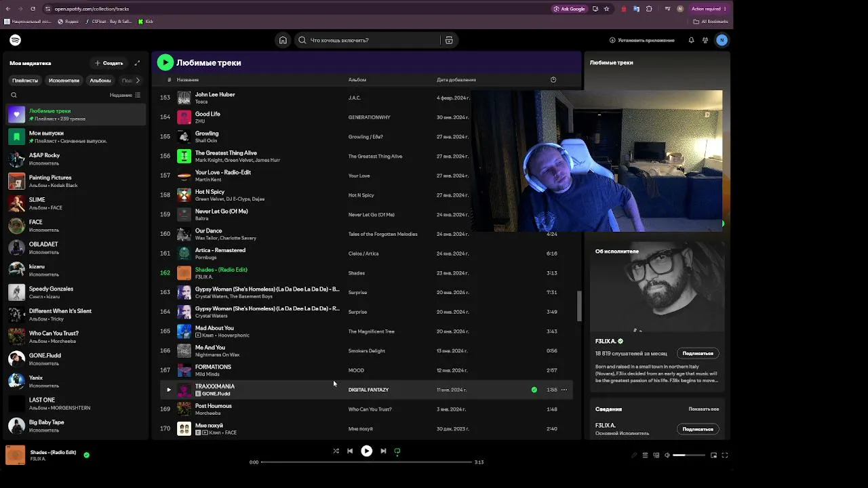This screenshot has height=488, width=868.
Task: Play the TRAXXXMANIA track row
Action: [x=169, y=390]
